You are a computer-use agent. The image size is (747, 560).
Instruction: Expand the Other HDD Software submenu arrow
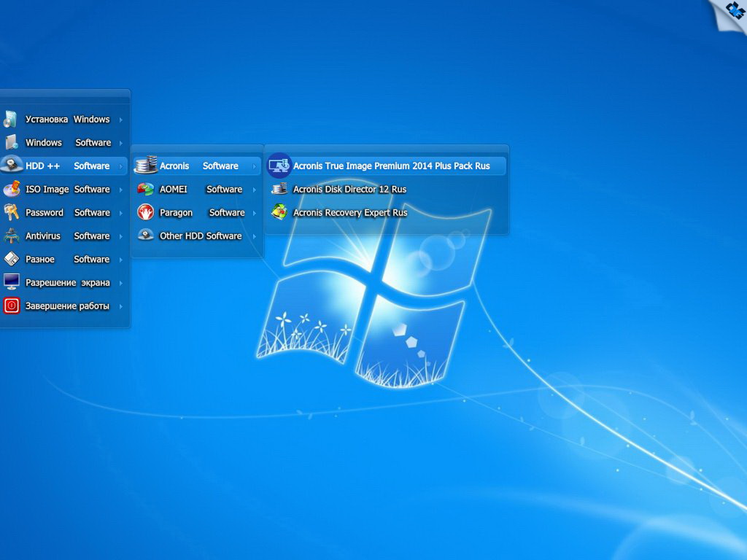pos(255,236)
